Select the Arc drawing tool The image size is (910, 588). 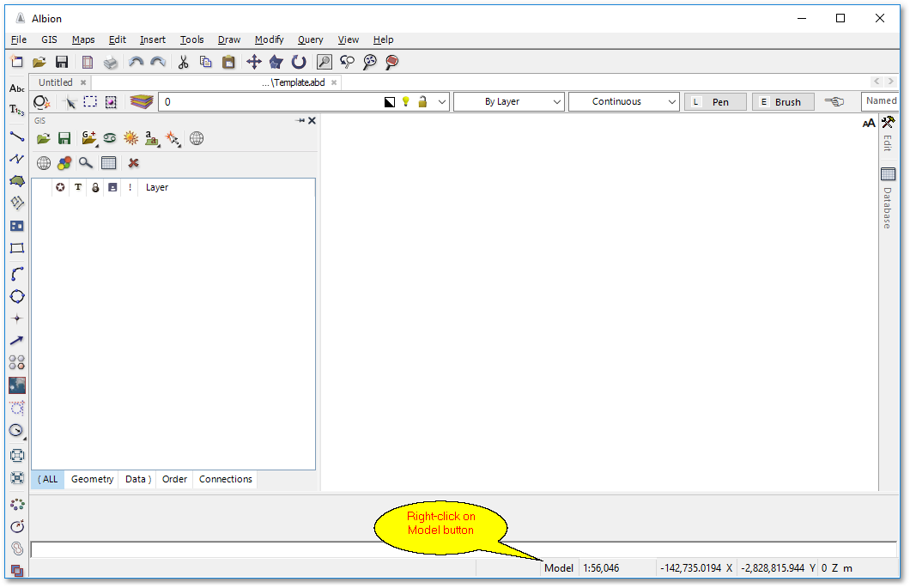[x=17, y=274]
